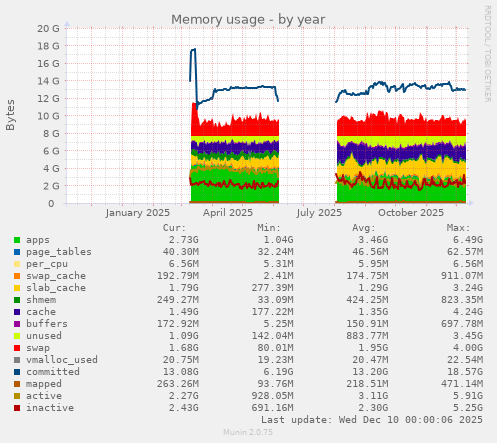497x443 pixels.
Task: Click the 'Avg:' column header
Action: [x=364, y=228]
